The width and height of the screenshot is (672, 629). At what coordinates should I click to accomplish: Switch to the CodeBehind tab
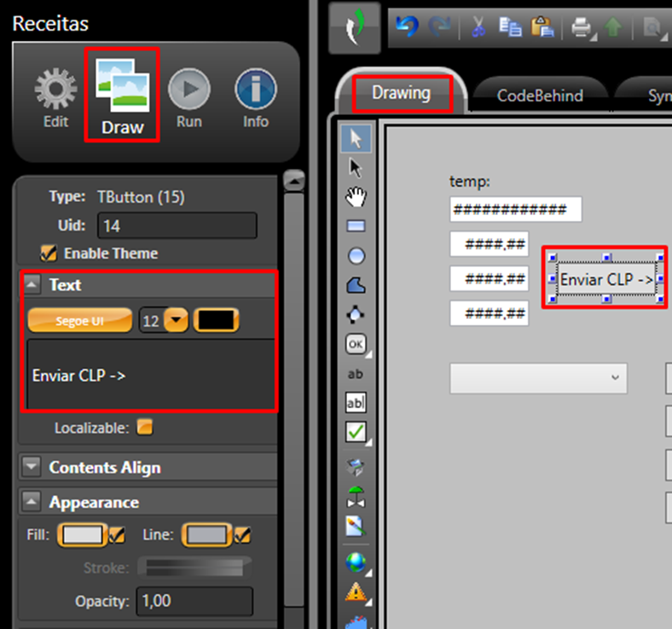(540, 95)
